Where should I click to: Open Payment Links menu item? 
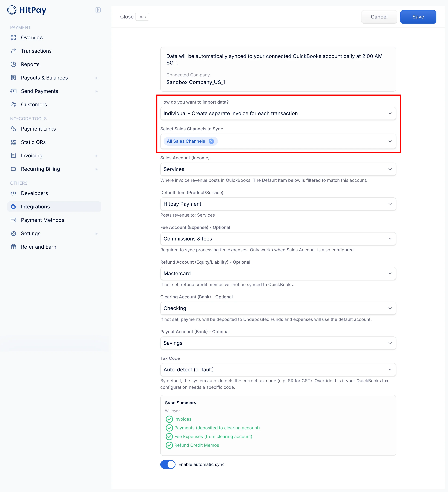point(54,129)
